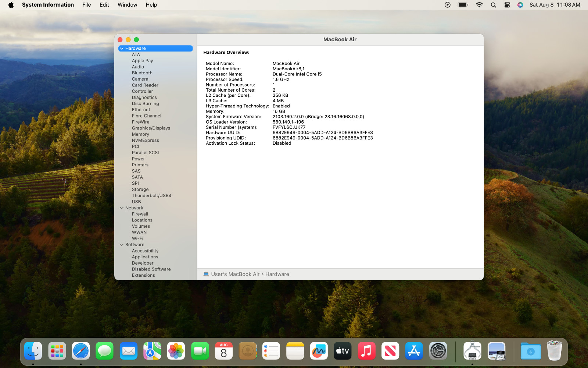Open Notes app in the dock

pos(295,351)
